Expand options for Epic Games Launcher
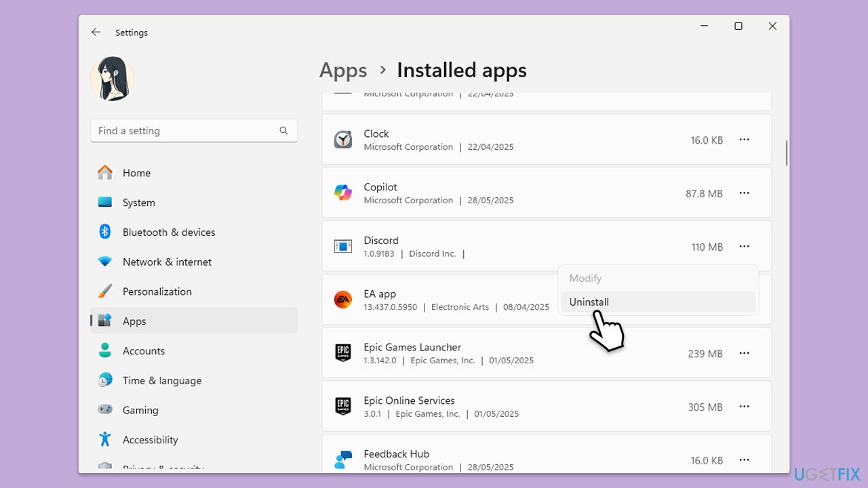The height and width of the screenshot is (488, 868). tap(744, 353)
